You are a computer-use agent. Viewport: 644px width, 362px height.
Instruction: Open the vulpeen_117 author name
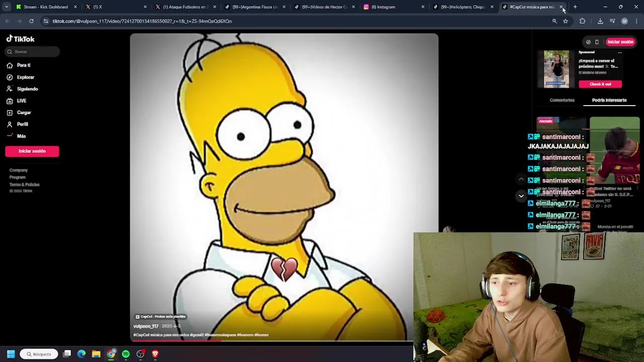tap(145, 326)
